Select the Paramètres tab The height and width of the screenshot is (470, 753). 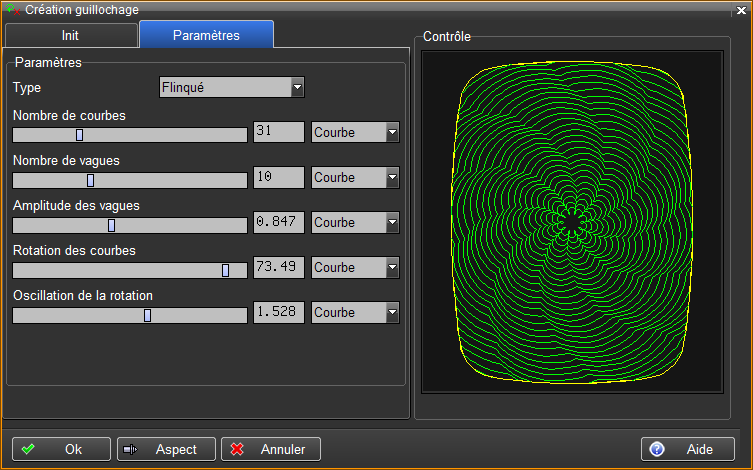click(206, 35)
